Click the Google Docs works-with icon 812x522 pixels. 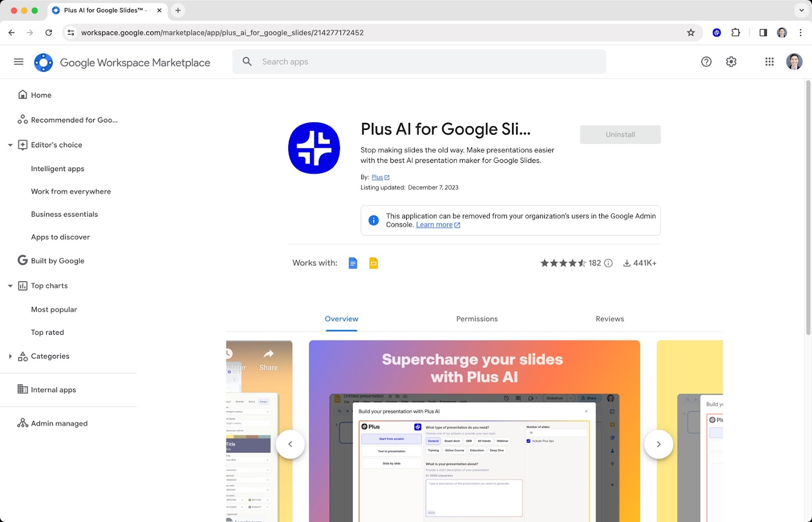(353, 263)
